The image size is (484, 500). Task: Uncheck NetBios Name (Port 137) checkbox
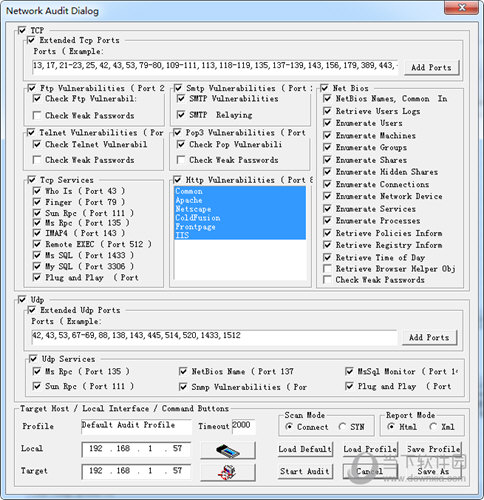click(x=183, y=371)
